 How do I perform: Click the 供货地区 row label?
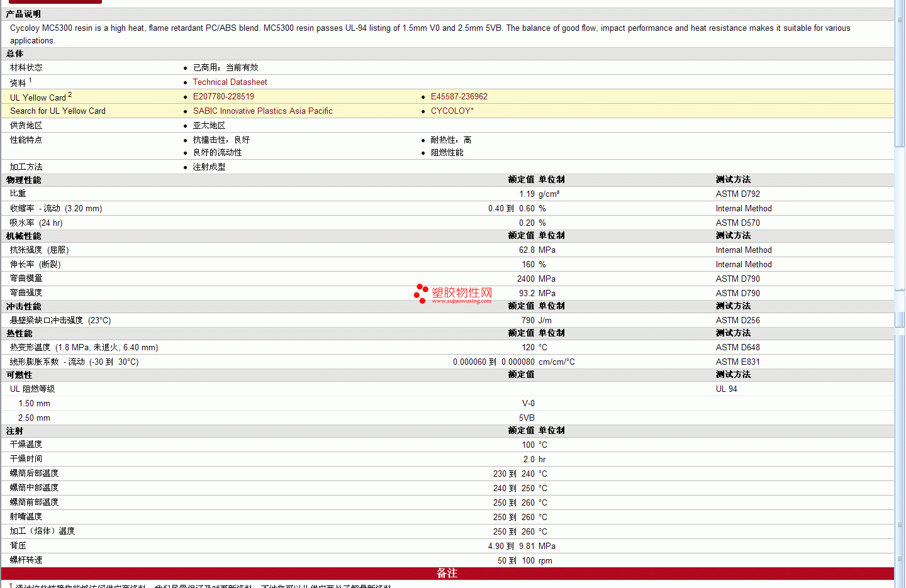[26, 126]
